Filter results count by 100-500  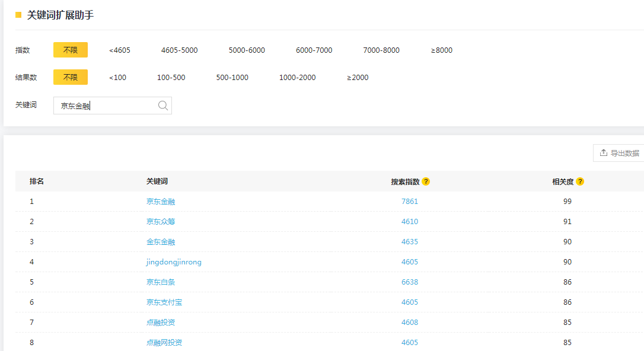[171, 78]
